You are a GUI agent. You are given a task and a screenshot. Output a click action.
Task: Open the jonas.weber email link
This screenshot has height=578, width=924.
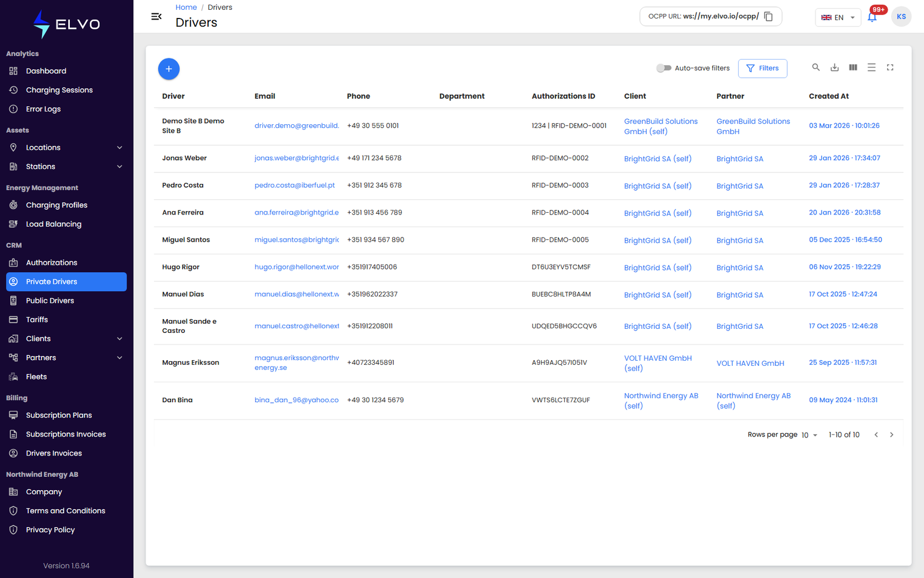click(296, 158)
